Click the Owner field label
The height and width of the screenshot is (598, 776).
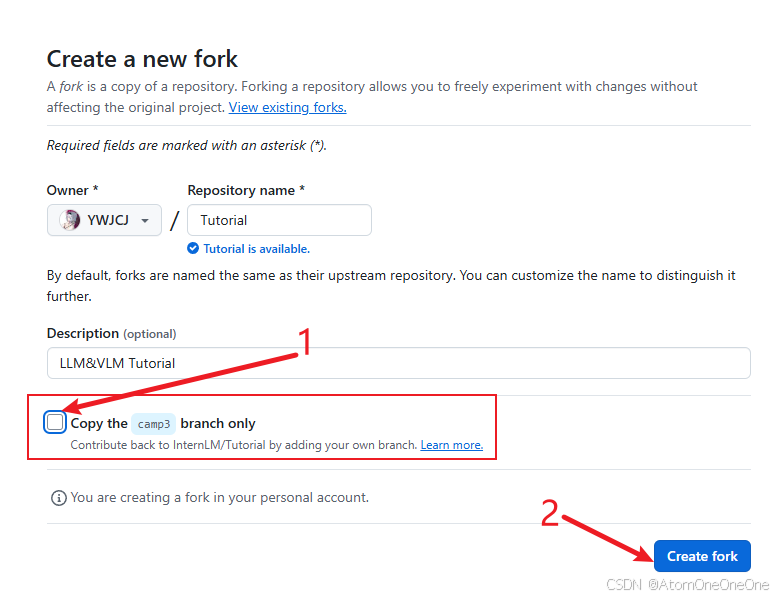click(x=72, y=190)
